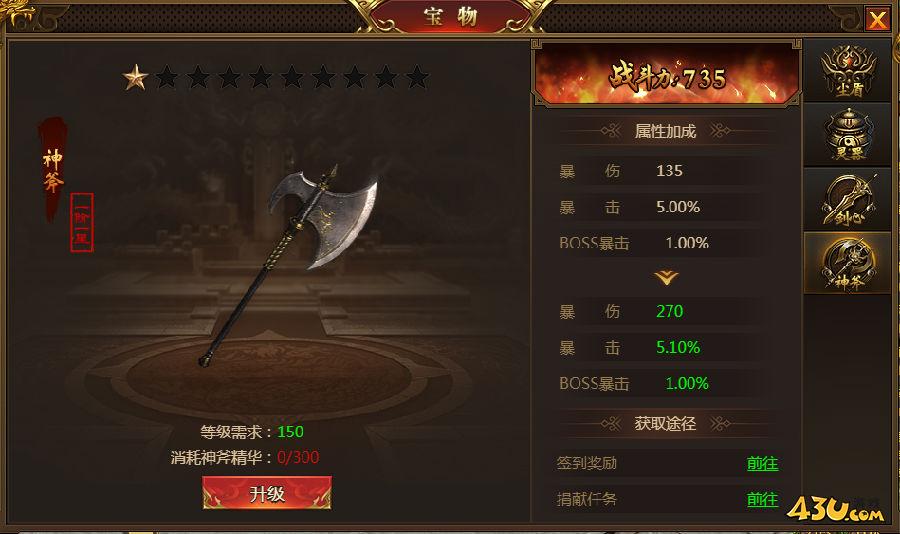This screenshot has height=534, width=900.
Task: Open the 尘盾 shield treasure tab
Action: click(847, 71)
